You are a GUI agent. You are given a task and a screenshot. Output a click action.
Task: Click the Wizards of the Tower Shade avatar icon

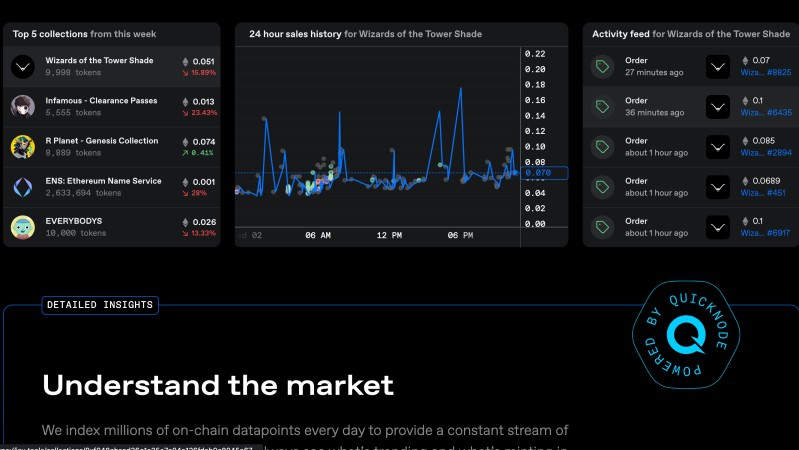22,67
